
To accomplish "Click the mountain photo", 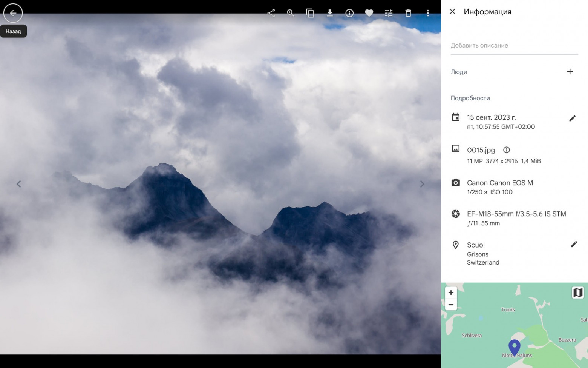I will tap(220, 184).
